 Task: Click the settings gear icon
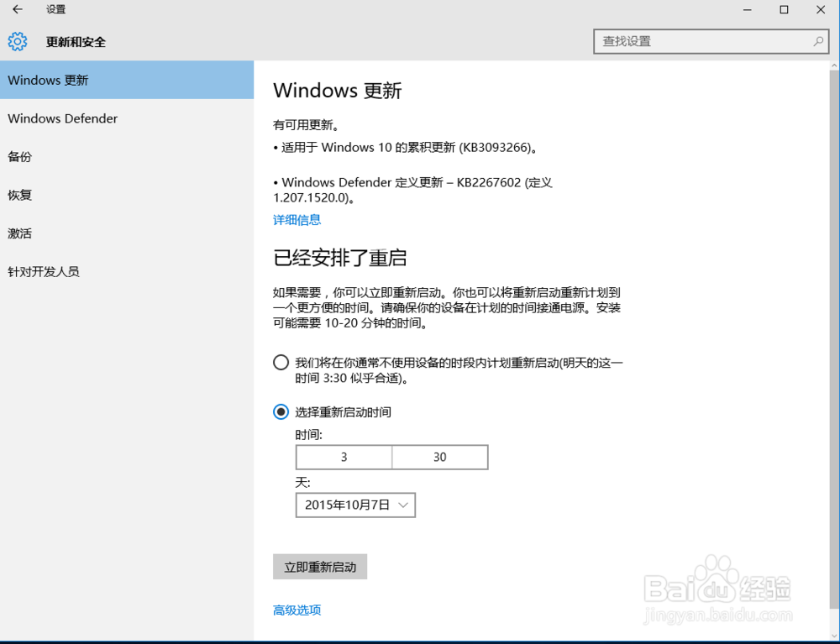click(17, 41)
